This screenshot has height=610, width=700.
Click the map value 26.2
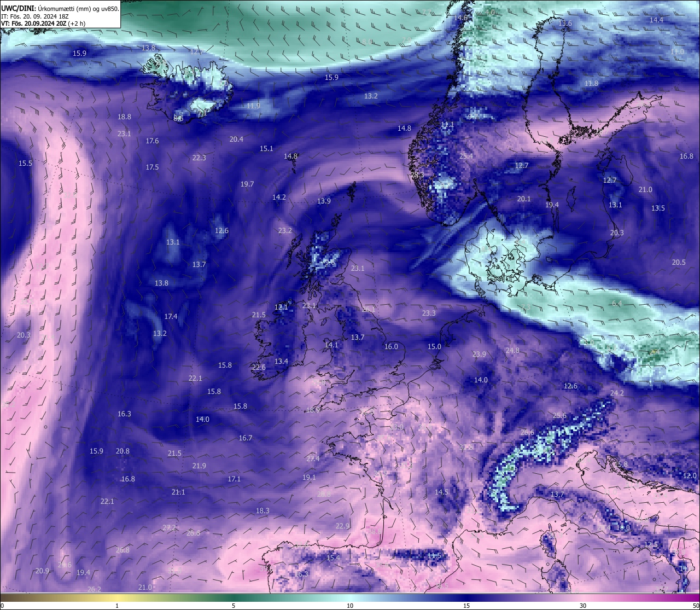point(94,590)
